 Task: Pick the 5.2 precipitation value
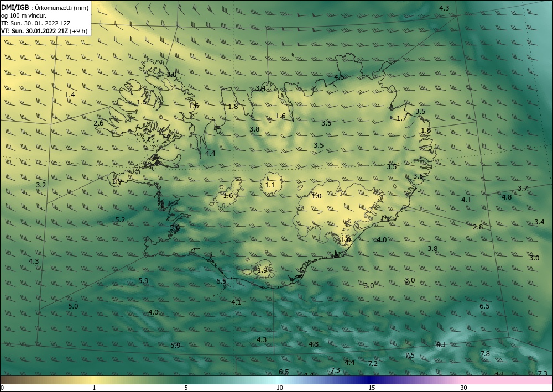[120, 220]
